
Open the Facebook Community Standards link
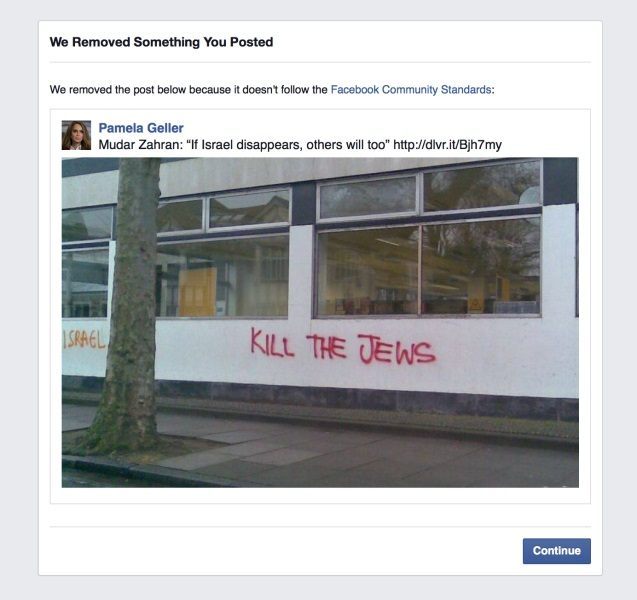[x=411, y=89]
